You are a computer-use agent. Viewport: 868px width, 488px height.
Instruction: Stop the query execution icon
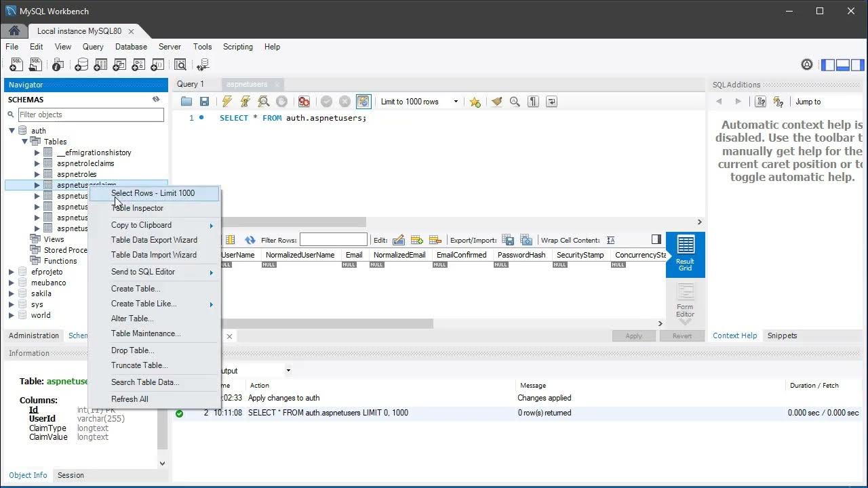pyautogui.click(x=282, y=102)
